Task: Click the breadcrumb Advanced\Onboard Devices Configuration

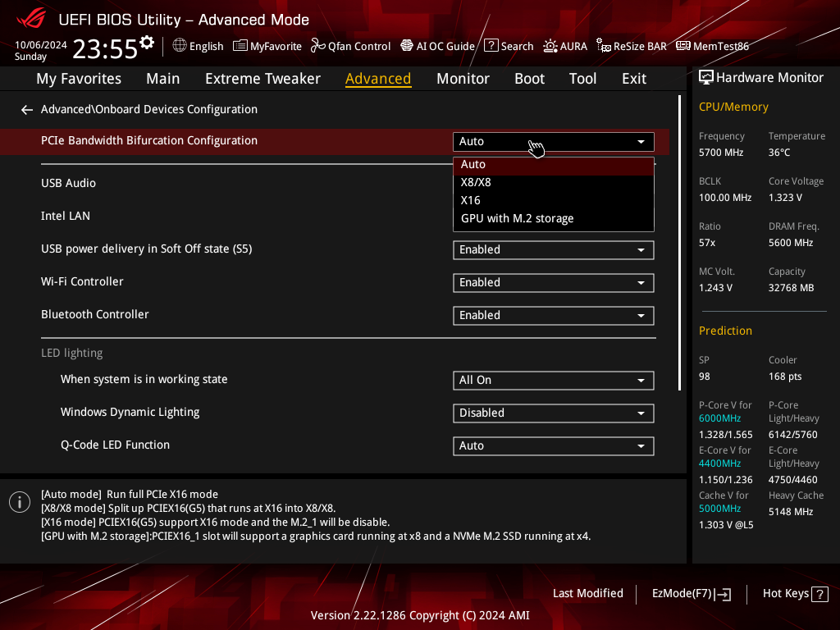Action: 149,109
